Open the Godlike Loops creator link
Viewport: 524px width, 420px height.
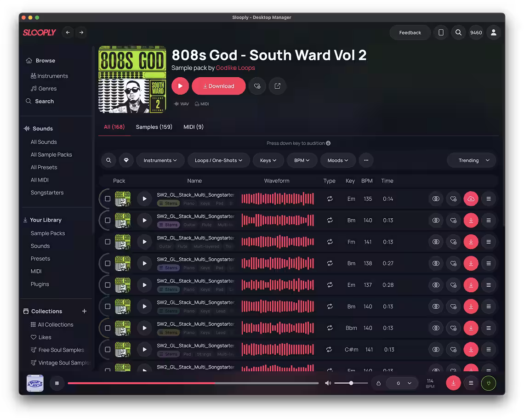pos(235,68)
